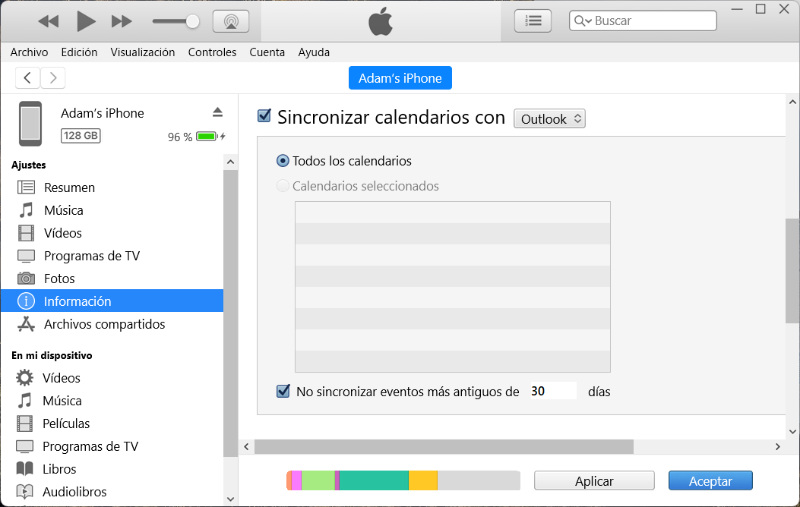The width and height of the screenshot is (800, 507).
Task: Click main pane vertical scroll up arrow
Action: pyautogui.click(x=792, y=102)
